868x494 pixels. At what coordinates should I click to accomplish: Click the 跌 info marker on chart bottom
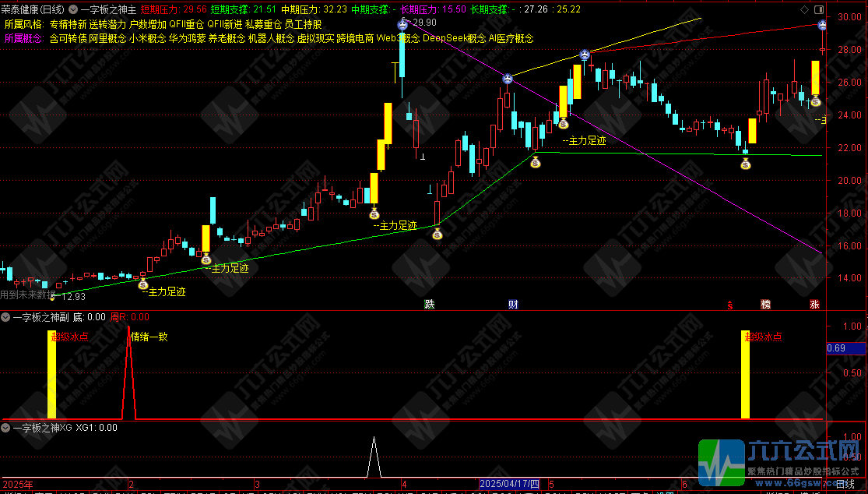coord(429,304)
